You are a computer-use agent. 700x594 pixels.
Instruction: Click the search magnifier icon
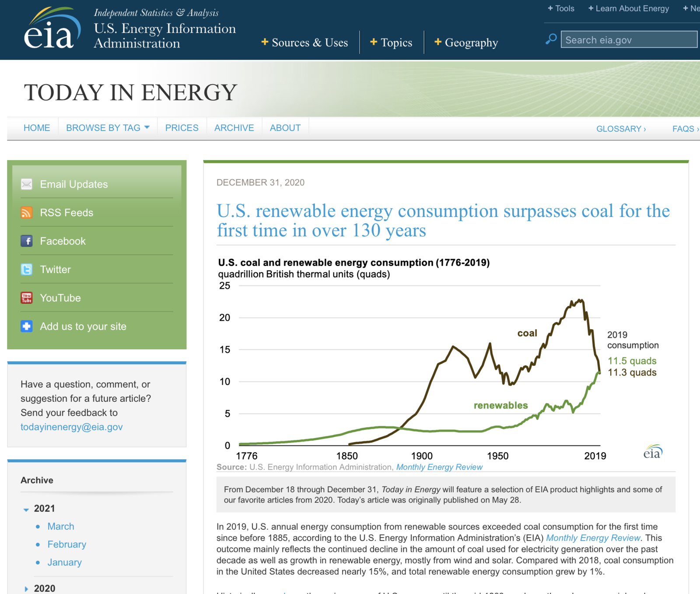pos(551,39)
